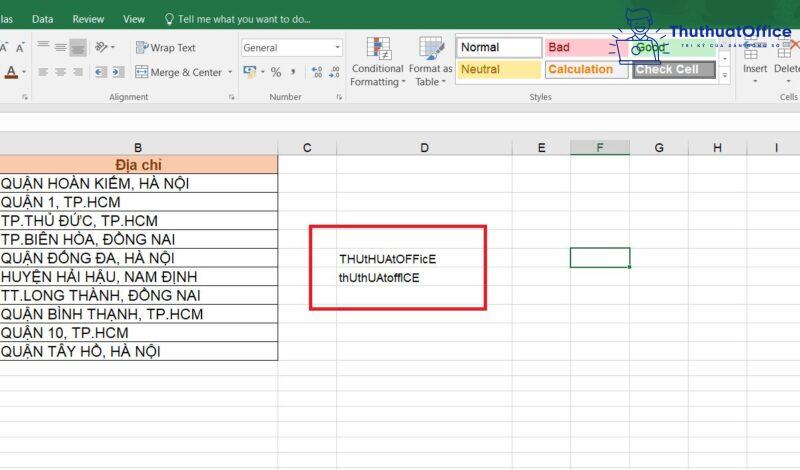Apply percent style
Screen dimensions: 800x470
[x=276, y=72]
